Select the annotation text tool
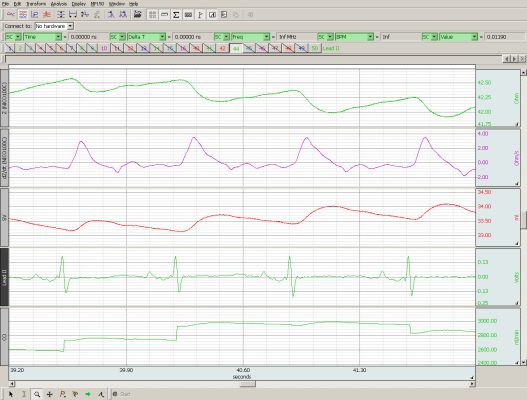 [100, 394]
